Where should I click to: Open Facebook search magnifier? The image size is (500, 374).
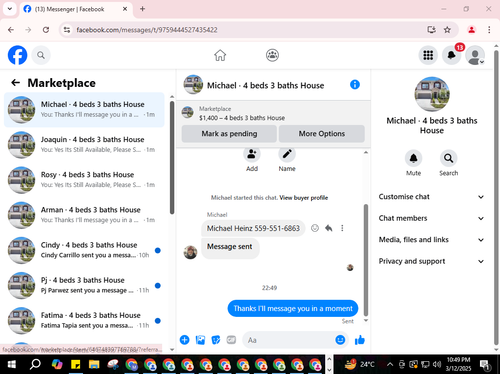coord(41,55)
